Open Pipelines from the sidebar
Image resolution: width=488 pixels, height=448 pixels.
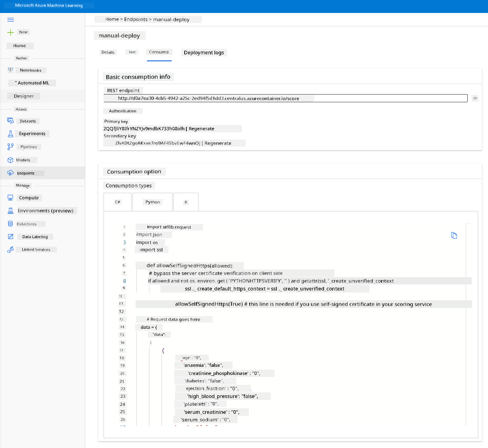coord(29,147)
